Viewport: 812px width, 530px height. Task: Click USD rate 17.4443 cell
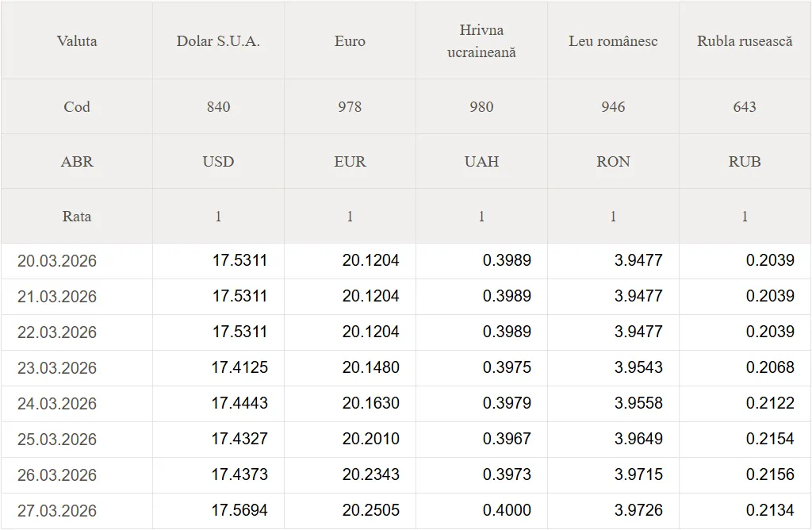[x=239, y=404]
